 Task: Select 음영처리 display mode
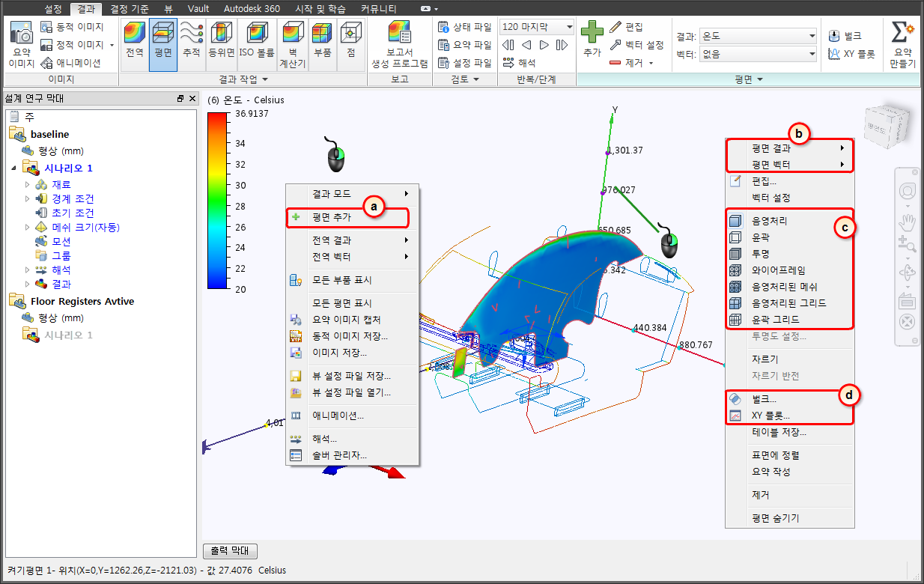coord(789,221)
